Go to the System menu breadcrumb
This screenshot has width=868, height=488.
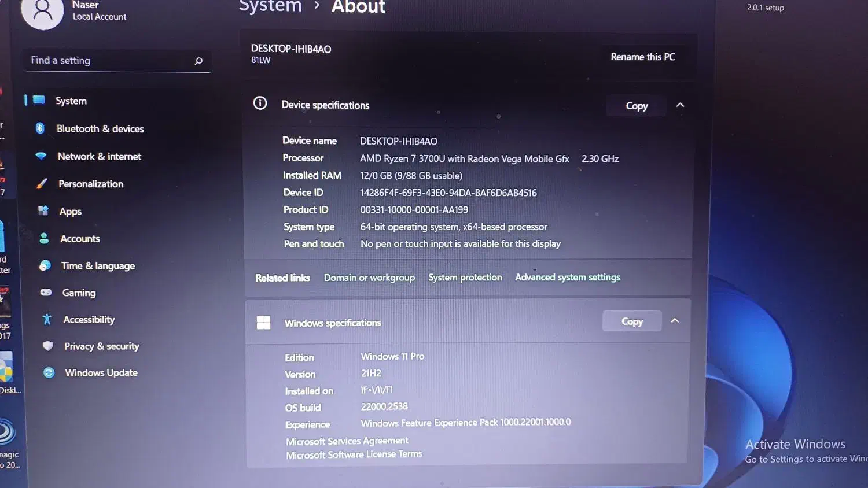click(x=270, y=7)
